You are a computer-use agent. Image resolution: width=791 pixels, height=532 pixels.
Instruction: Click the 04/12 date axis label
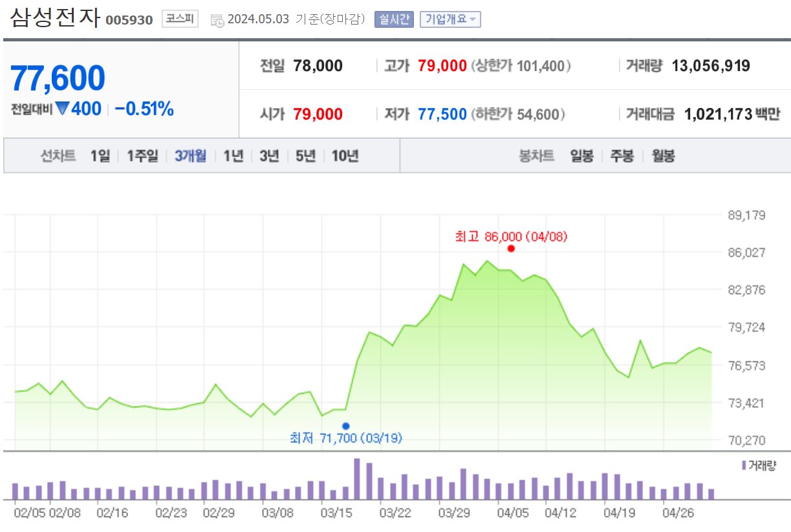tap(561, 513)
